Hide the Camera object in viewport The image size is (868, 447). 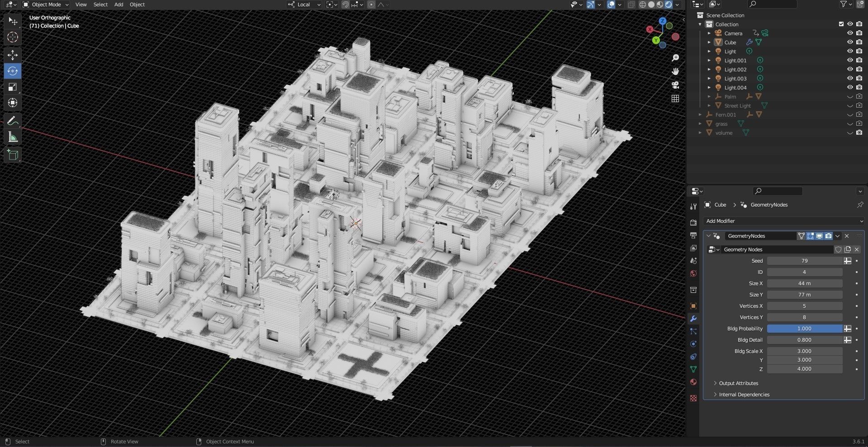pyautogui.click(x=850, y=33)
